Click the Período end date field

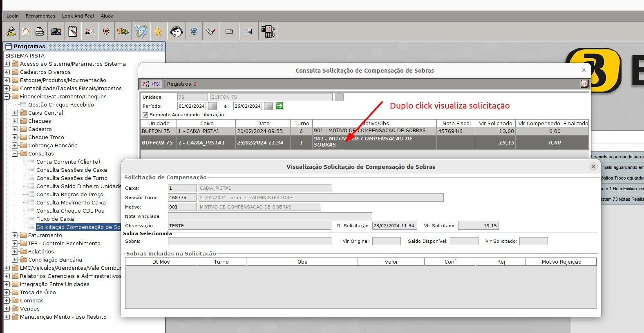pyautogui.click(x=248, y=106)
